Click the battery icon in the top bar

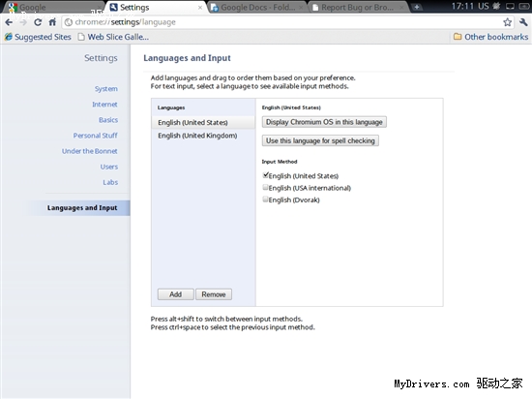click(x=523, y=6)
